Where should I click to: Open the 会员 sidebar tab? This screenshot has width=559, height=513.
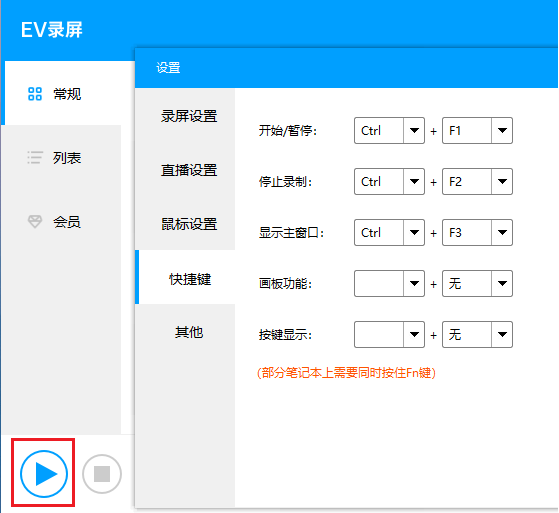(61, 221)
